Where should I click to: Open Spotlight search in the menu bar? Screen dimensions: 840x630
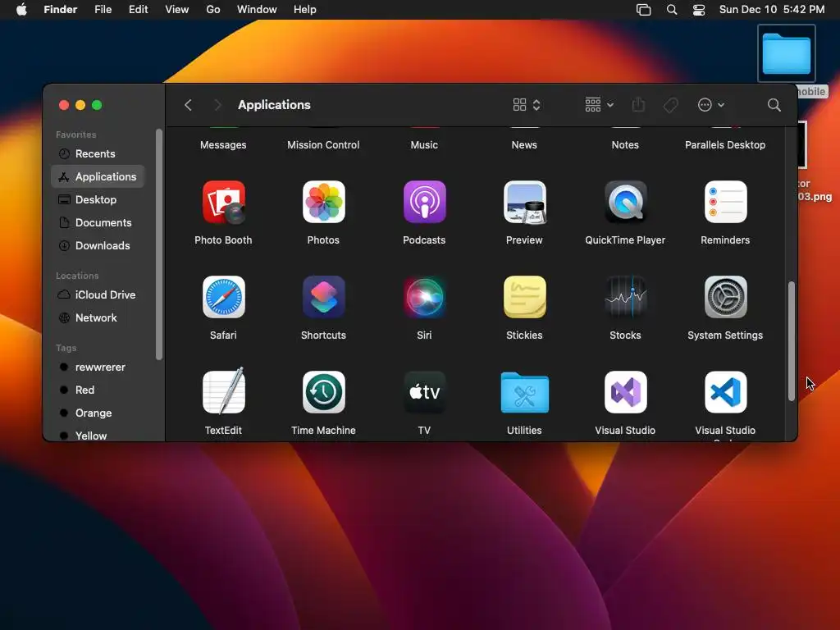[x=671, y=10]
